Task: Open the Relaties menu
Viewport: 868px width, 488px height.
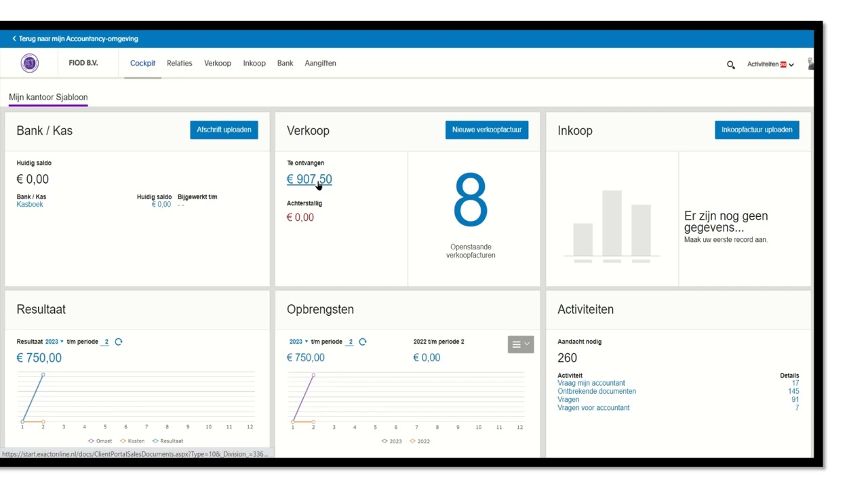Action: [180, 63]
